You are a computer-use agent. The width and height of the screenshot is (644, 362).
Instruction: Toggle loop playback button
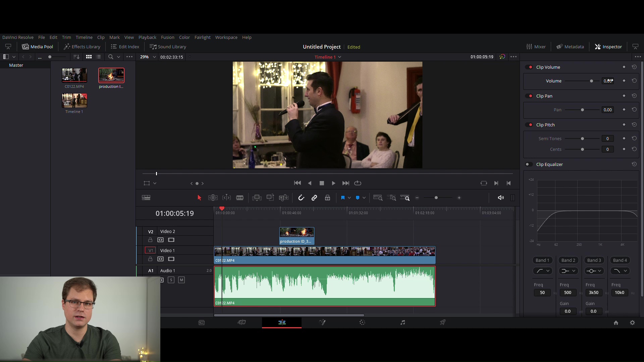(x=358, y=183)
